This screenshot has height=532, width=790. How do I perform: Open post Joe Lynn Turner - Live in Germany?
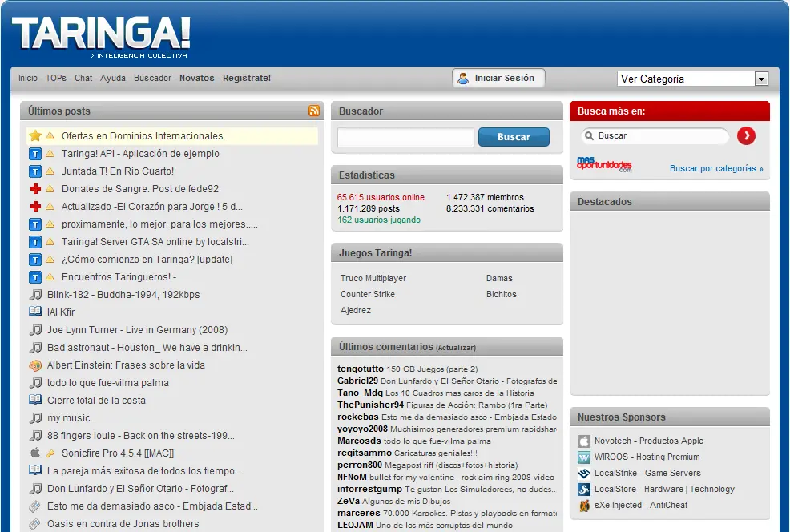click(138, 330)
